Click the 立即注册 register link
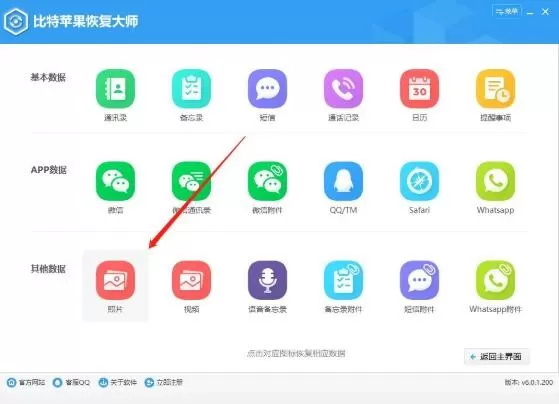 tap(164, 382)
